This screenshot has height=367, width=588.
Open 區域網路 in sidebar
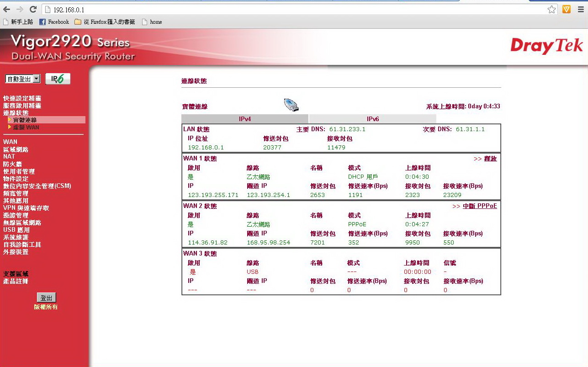(16, 149)
